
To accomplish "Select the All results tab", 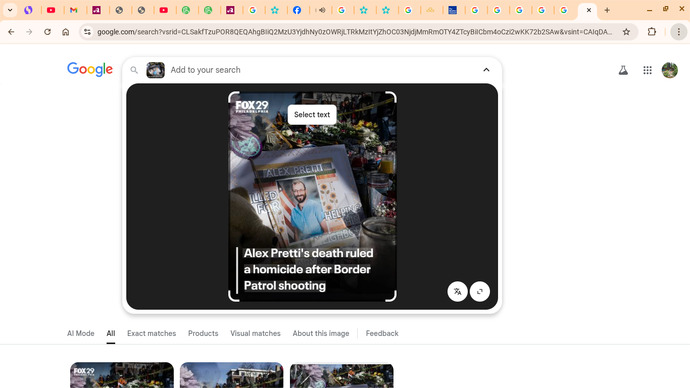I will click(110, 333).
